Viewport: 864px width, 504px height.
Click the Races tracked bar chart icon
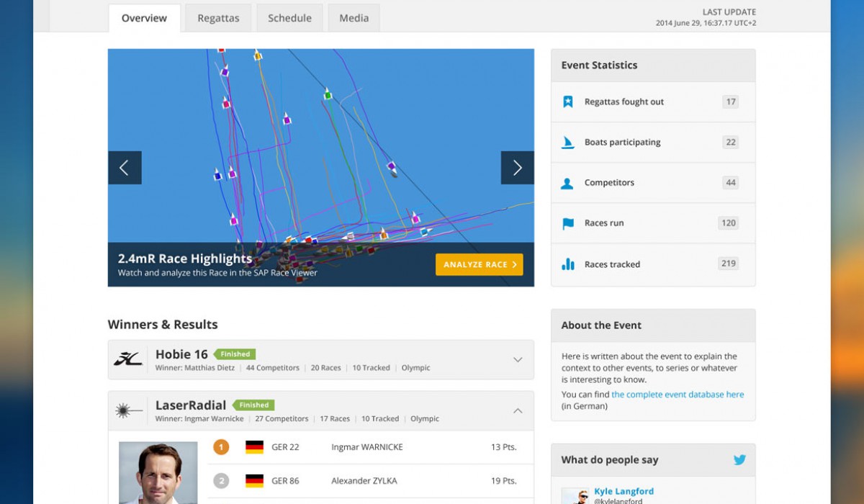(x=567, y=264)
